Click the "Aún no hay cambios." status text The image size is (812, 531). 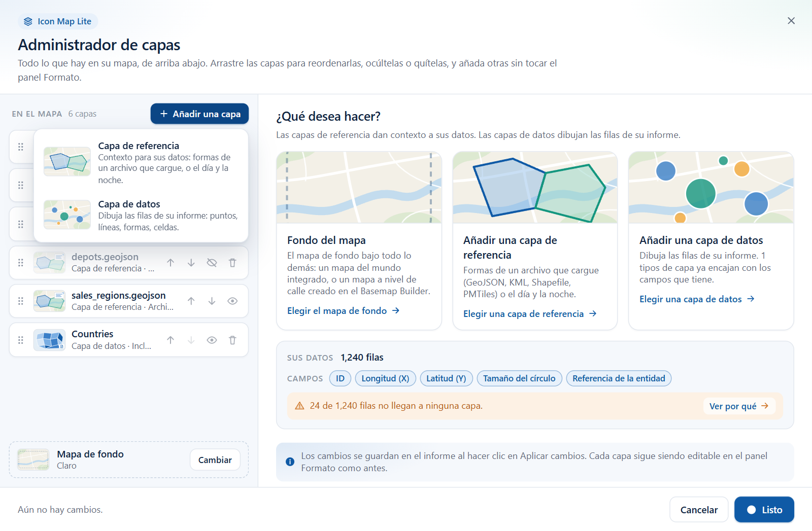pyautogui.click(x=60, y=510)
